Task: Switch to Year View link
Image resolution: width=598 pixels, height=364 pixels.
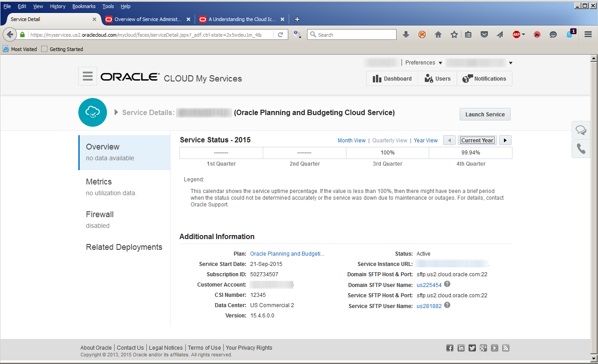Action: [426, 141]
